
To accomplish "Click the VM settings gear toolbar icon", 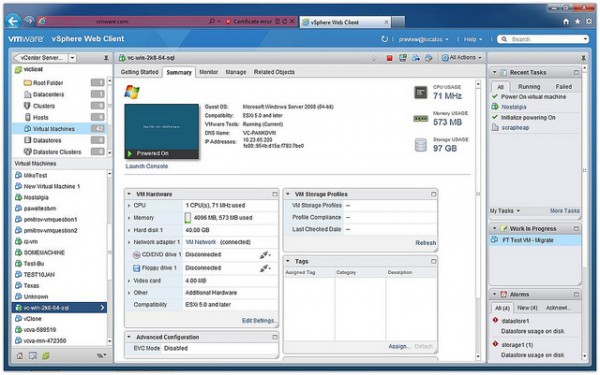I will coord(429,58).
